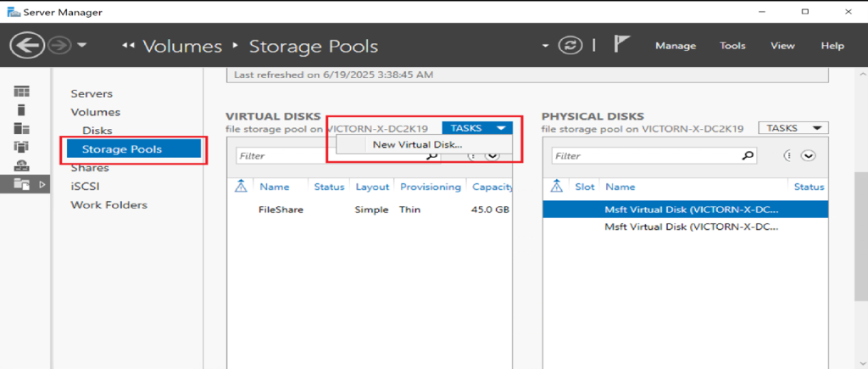Select the FileShare virtual disk row
868x369 pixels.
[281, 210]
